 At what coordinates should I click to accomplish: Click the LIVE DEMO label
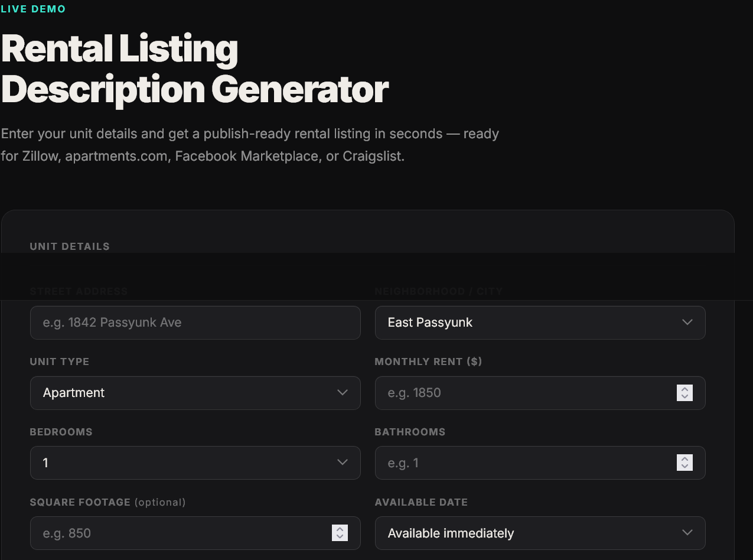click(x=33, y=9)
